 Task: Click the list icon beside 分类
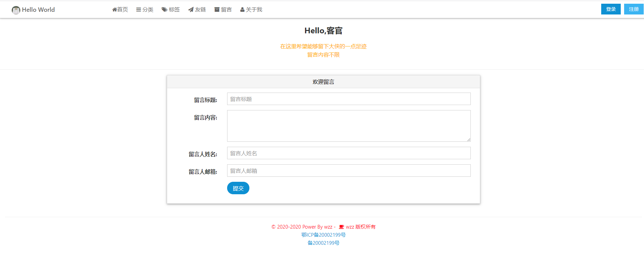coord(139,9)
